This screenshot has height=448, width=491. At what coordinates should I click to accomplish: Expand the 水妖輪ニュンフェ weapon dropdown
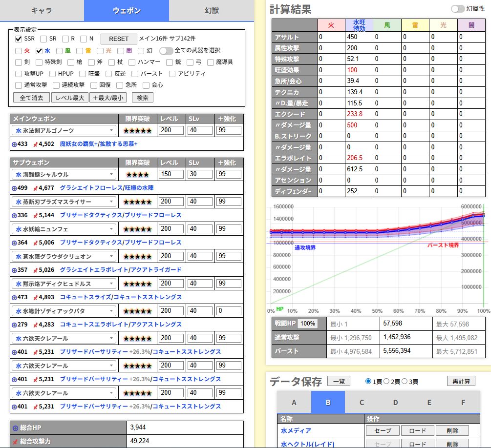pos(64,229)
